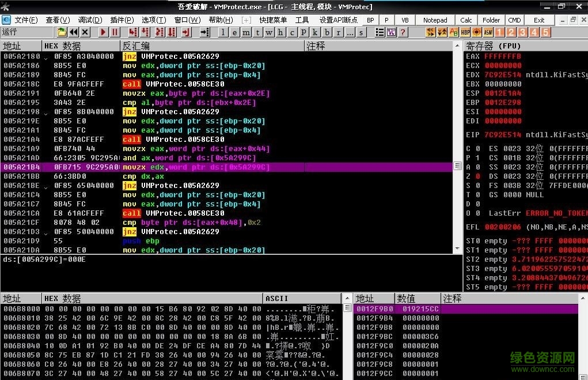Show executable modules with the 'e' button
The height and width of the screenshot is (380, 588).
[x=235, y=32]
